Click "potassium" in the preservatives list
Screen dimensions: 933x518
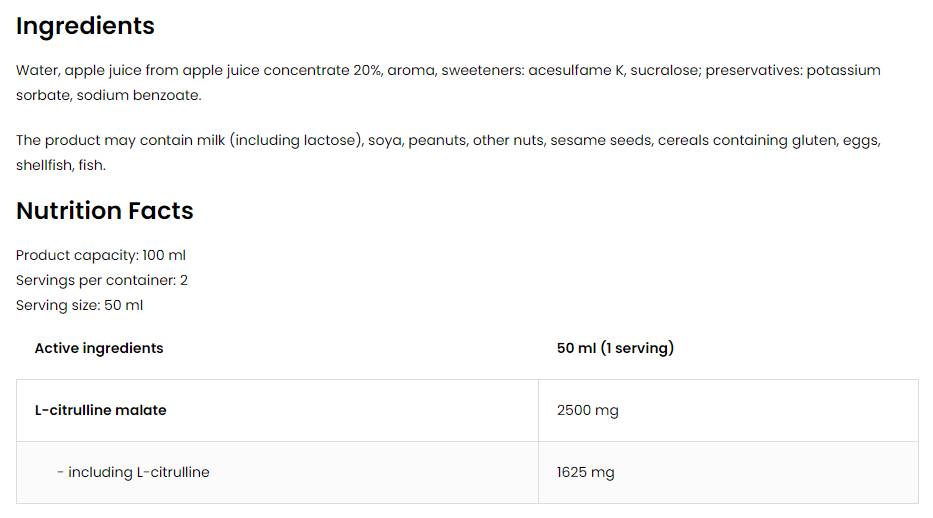(x=843, y=70)
